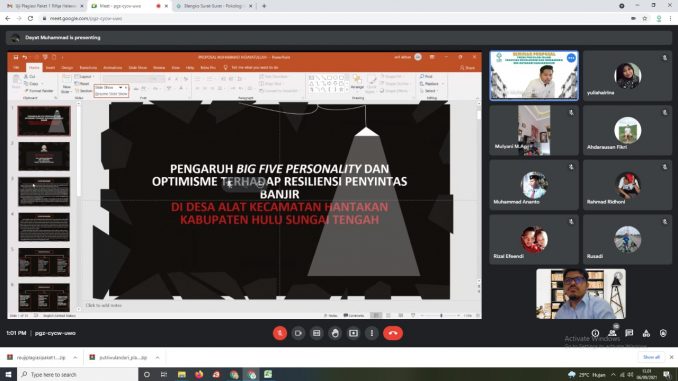This screenshot has width=678, height=381.
Task: Open the chat panel icon
Action: pyautogui.click(x=629, y=333)
